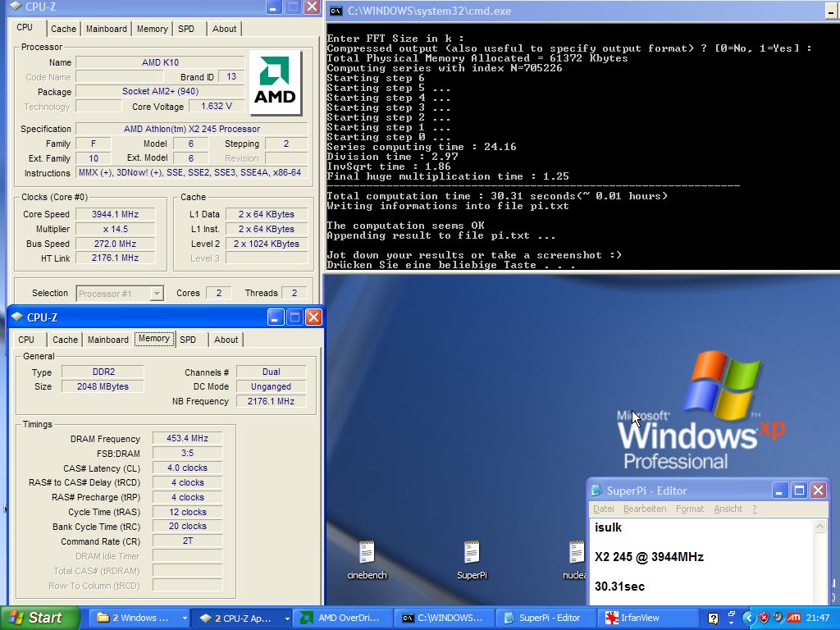The height and width of the screenshot is (630, 840).
Task: Open the Datei menu in SuperPi Editor
Action: (x=603, y=509)
